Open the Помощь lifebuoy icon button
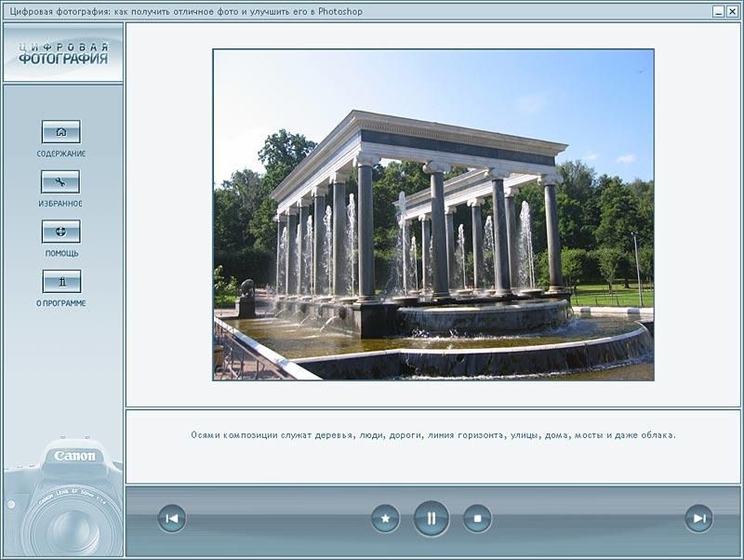Screen dimensions: 744x560 pos(61,232)
